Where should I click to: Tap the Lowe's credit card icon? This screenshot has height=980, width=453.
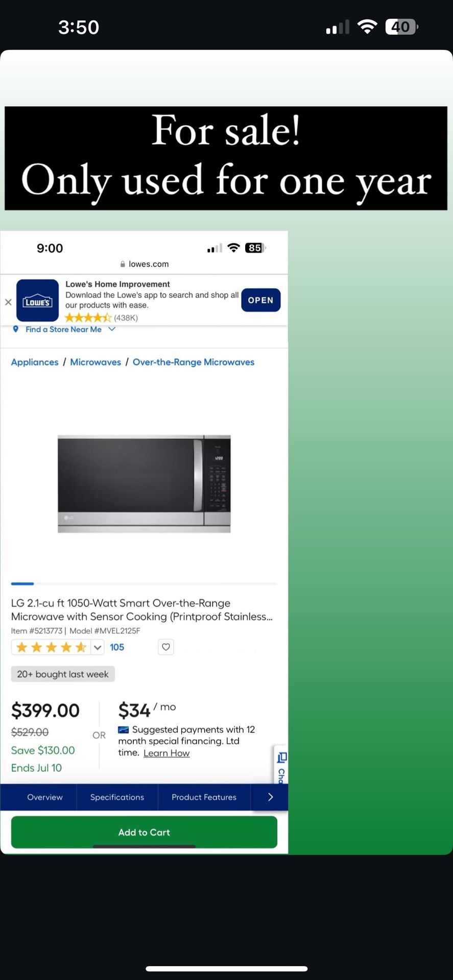tap(124, 729)
